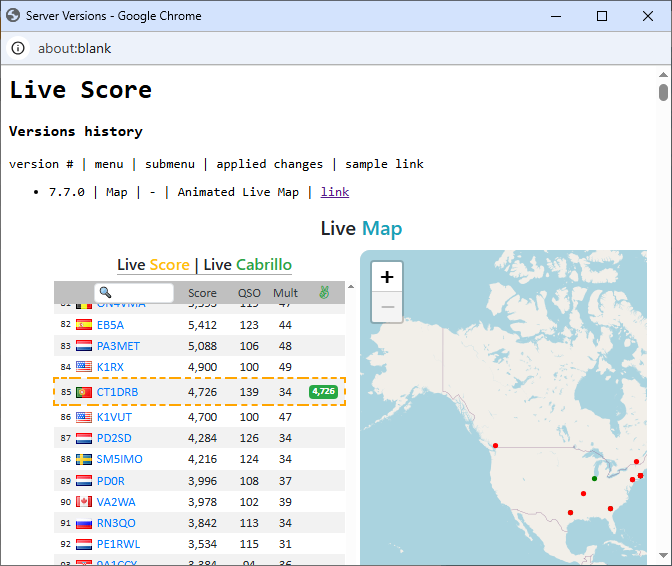Viewport: 672px width, 566px height.
Task: Sort by the Mult column header
Action: [x=285, y=293]
